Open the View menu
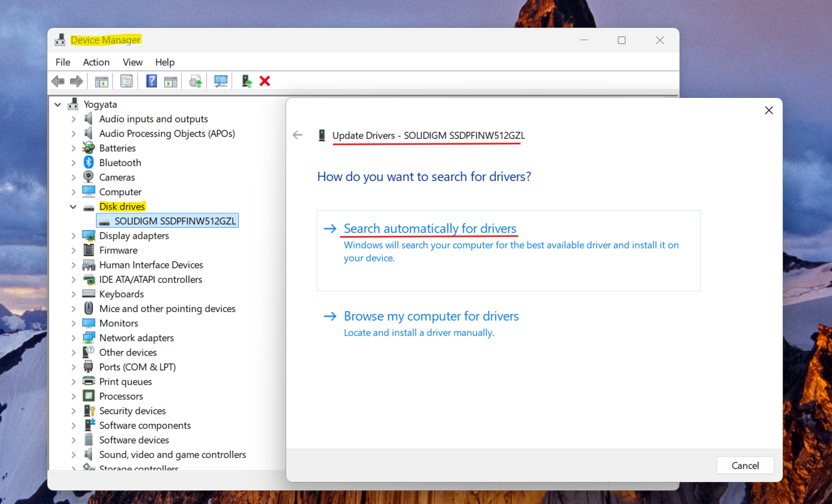Image resolution: width=832 pixels, height=504 pixels. tap(132, 62)
